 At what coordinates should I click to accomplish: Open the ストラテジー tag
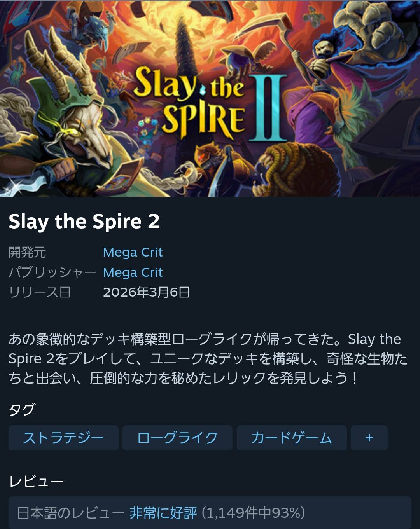point(63,438)
